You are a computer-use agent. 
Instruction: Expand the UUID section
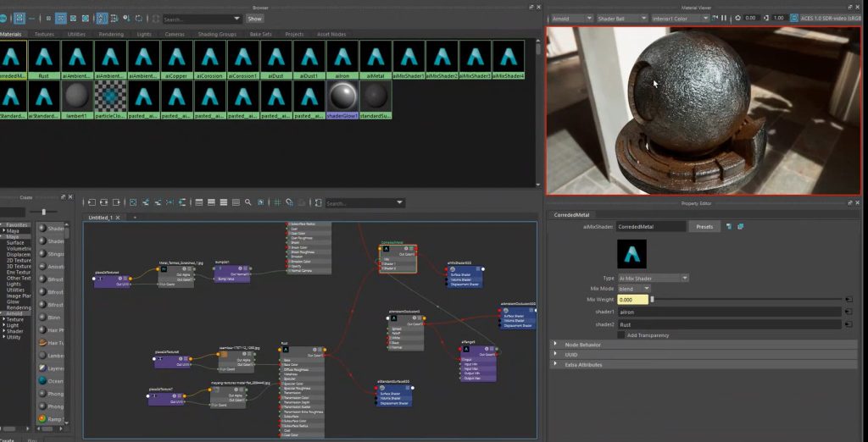click(703, 355)
